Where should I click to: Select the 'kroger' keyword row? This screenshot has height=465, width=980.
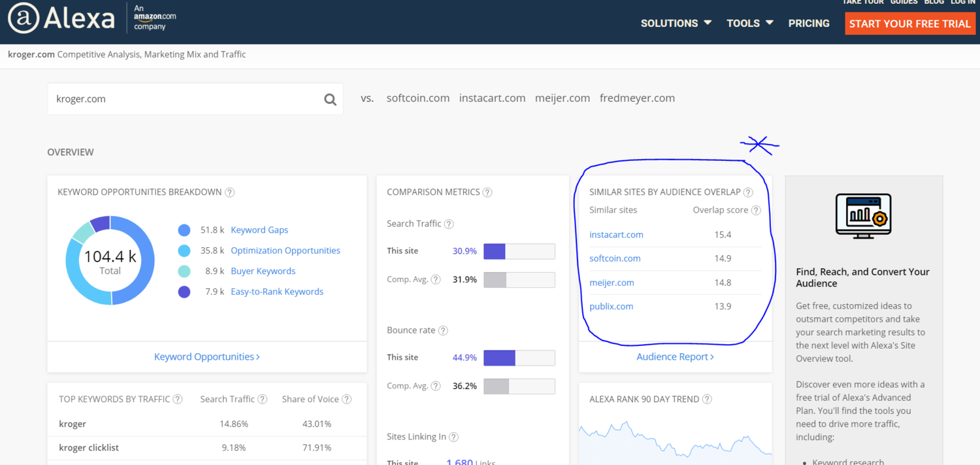tap(206, 424)
